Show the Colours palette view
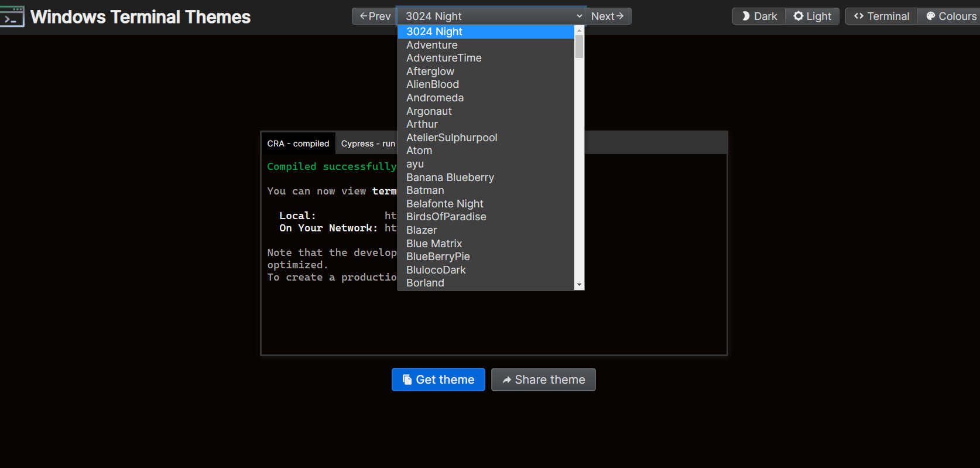The height and width of the screenshot is (468, 980). coord(951,16)
